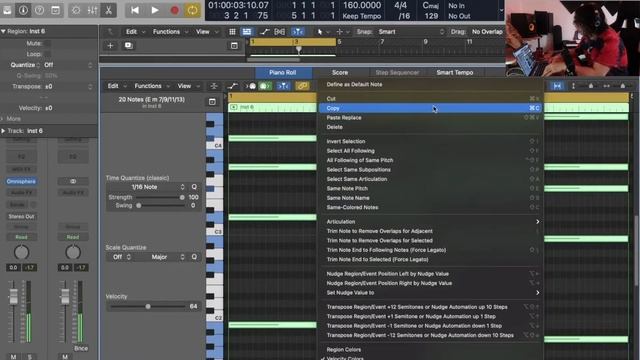Screen dimensions: 640x360
Task: Open tracks area View menu
Action: [206, 31]
